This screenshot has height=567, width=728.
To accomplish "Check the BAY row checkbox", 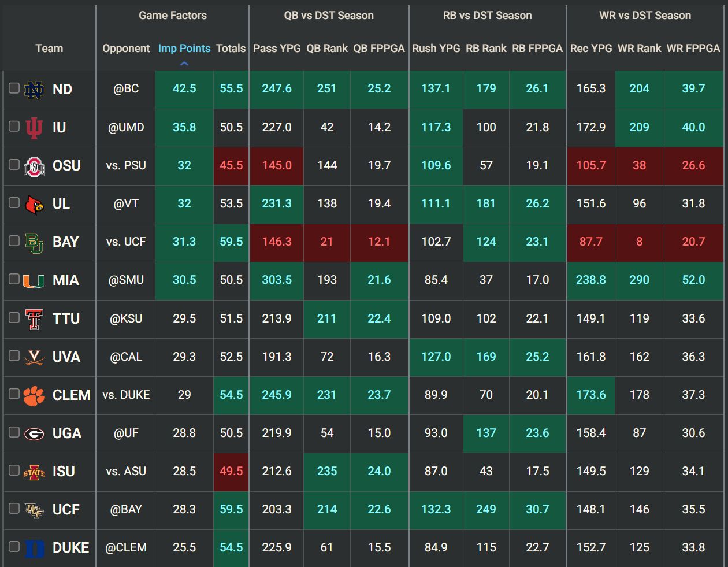I will click(14, 240).
